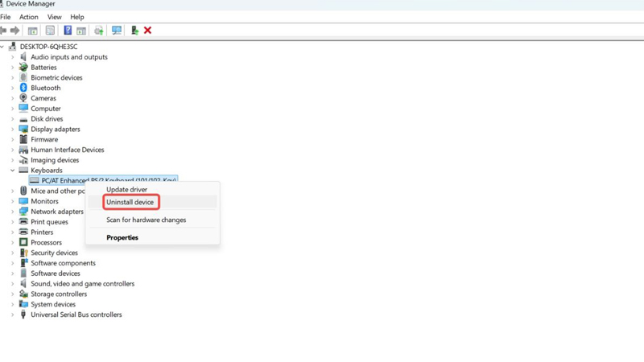Viewport: 644px width, 362px height.
Task: Expand Universal Serial Bus controllers
Action: click(13, 315)
